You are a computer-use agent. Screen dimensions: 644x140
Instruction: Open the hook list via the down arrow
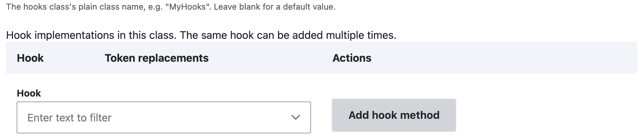click(x=295, y=117)
